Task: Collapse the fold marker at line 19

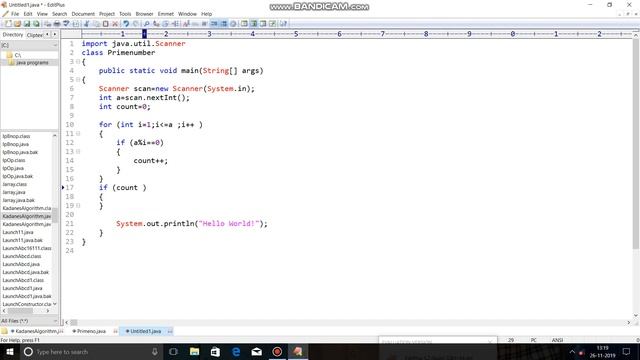Action: click(78, 205)
